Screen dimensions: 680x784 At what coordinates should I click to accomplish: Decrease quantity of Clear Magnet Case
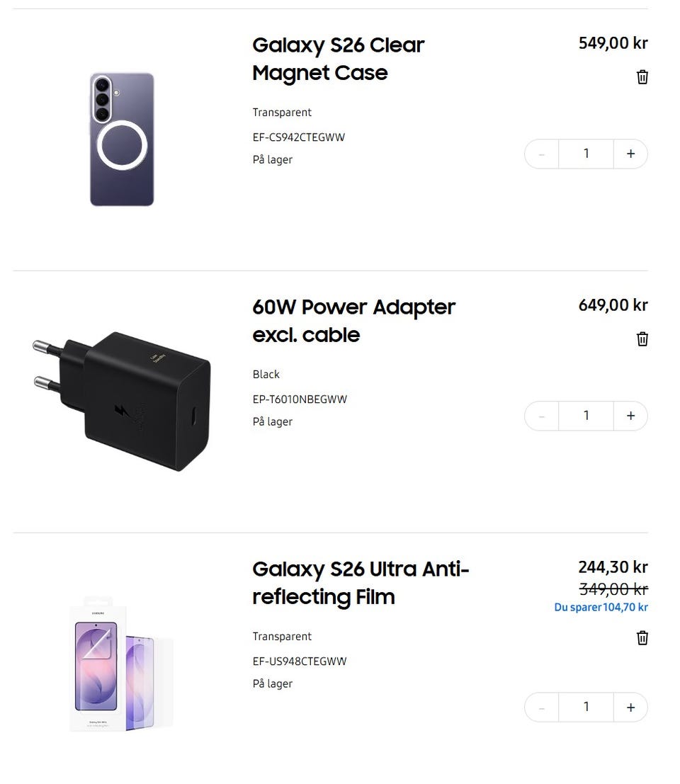(x=542, y=154)
